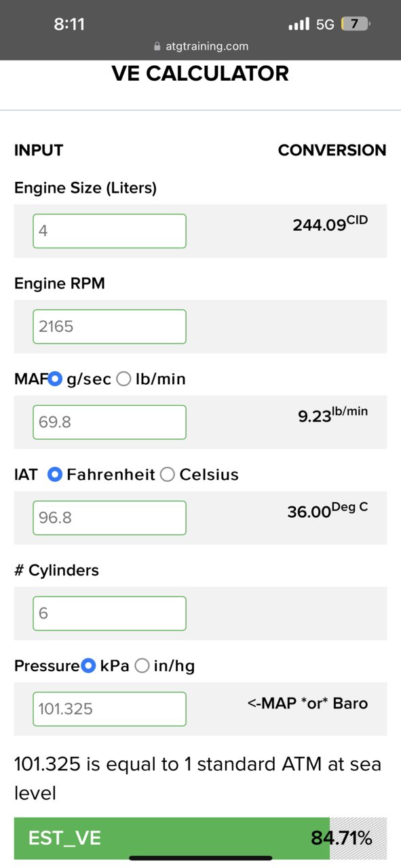Tap the 5G network indicator
This screenshot has width=401, height=868.
pos(326,24)
